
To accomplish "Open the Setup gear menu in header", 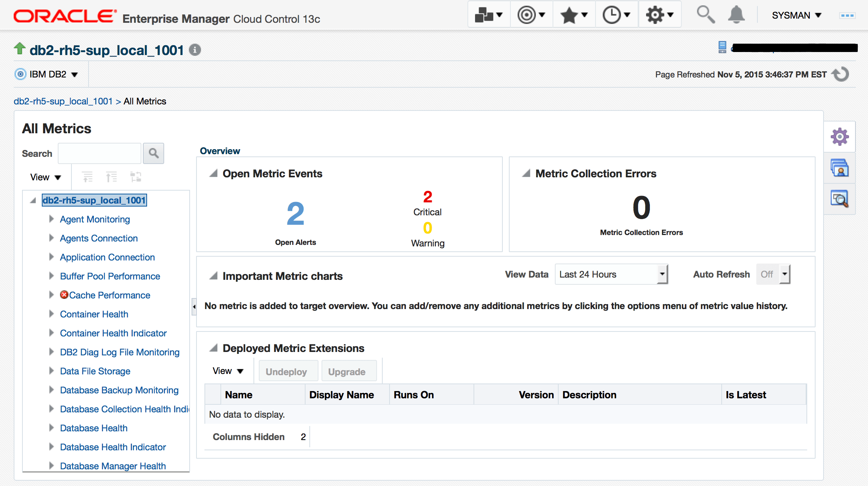I will tap(659, 15).
